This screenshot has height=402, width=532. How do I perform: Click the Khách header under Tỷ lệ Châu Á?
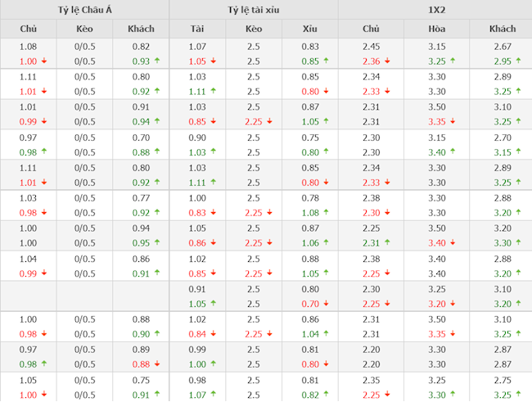click(141, 29)
